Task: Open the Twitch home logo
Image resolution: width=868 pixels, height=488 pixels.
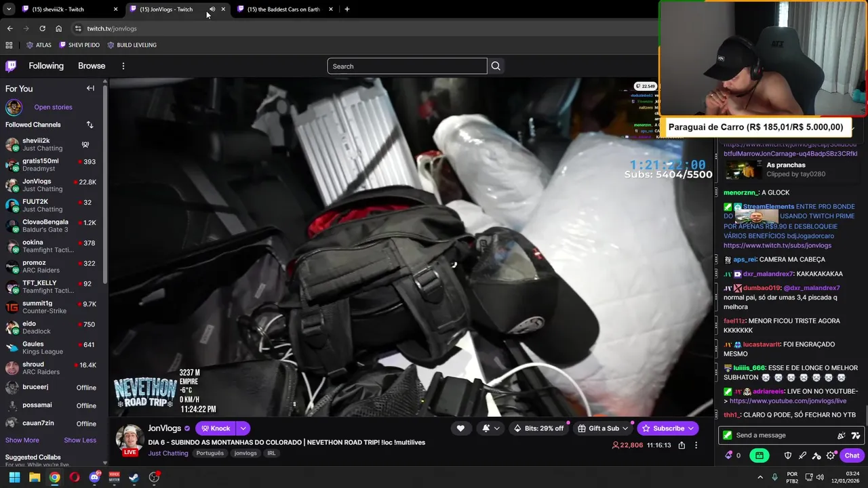Action: [11, 66]
